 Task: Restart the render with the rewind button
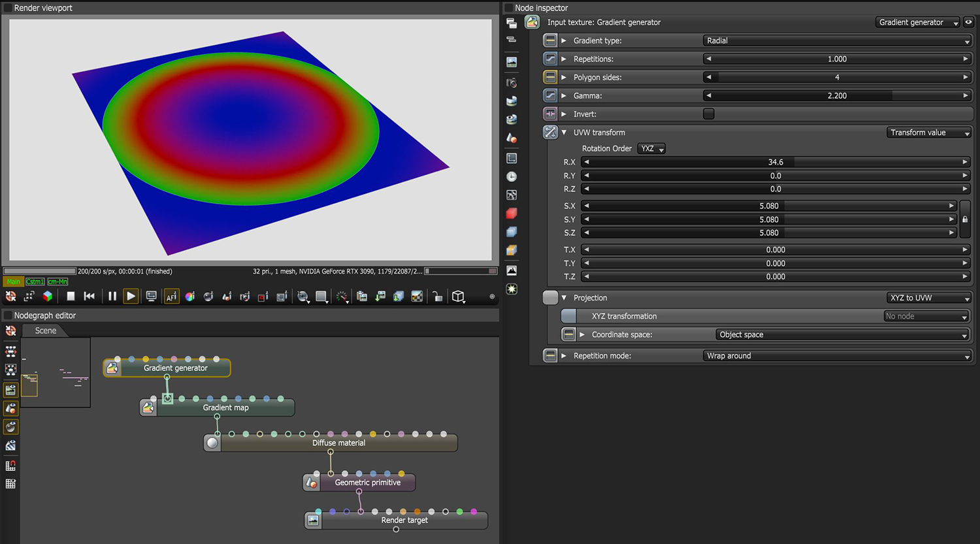[x=90, y=296]
